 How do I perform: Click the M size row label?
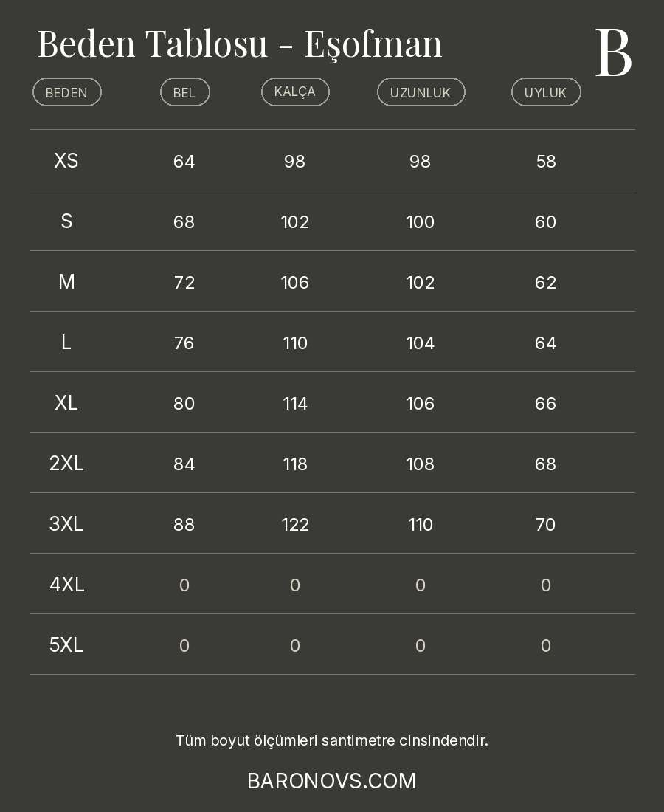coord(66,282)
